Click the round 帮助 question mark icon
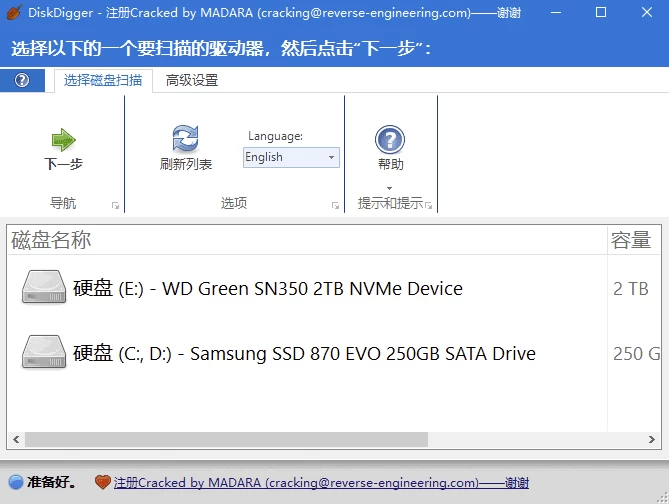This screenshot has height=504, width=669. coord(390,140)
